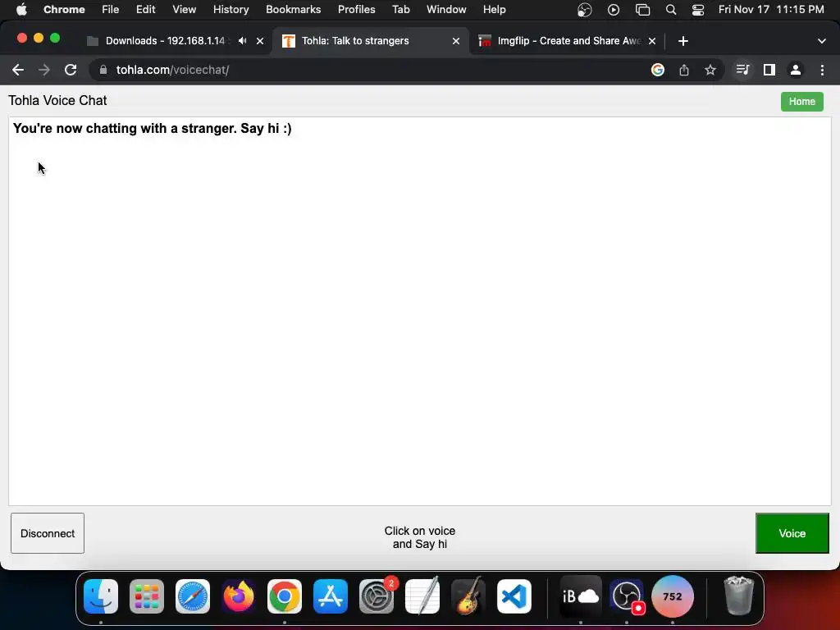Image resolution: width=840 pixels, height=630 pixels.
Task: Close the Imgflip tab
Action: click(652, 41)
